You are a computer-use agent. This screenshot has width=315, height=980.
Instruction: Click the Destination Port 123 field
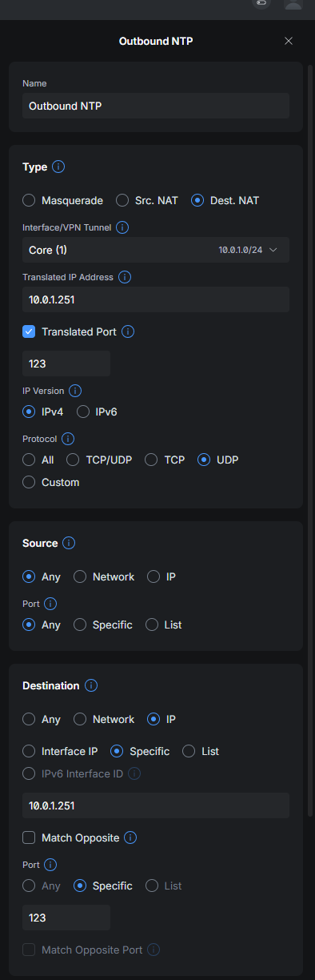click(x=66, y=918)
